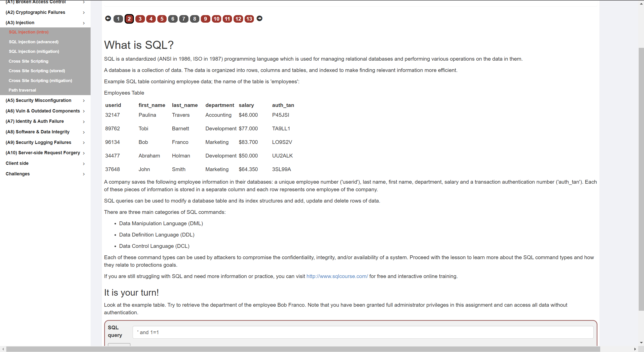Expand the Challenges category
This screenshot has height=352, width=644.
click(x=45, y=174)
